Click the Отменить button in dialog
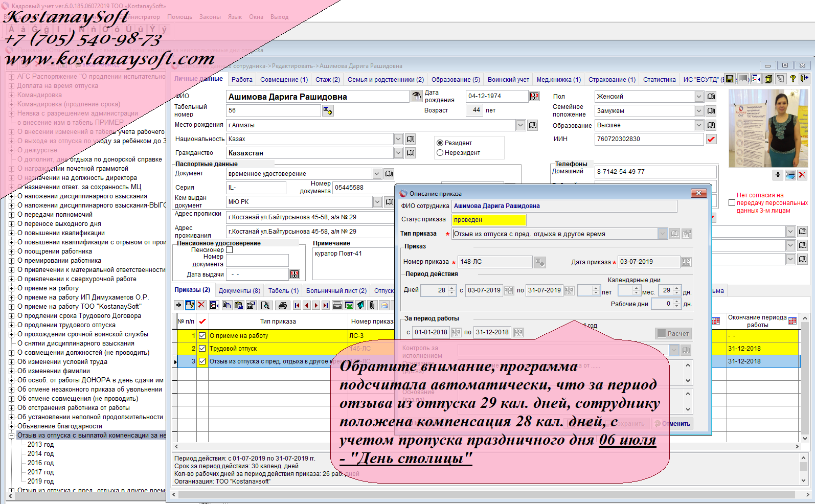Screen dimensions: 815x504 point(672,423)
